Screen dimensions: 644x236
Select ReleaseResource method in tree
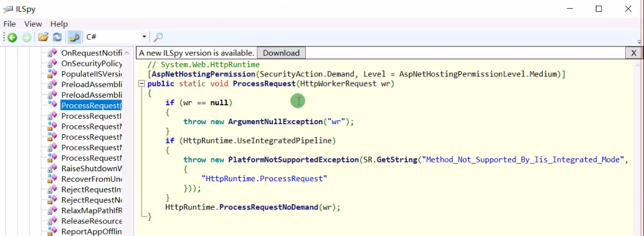[x=92, y=221]
